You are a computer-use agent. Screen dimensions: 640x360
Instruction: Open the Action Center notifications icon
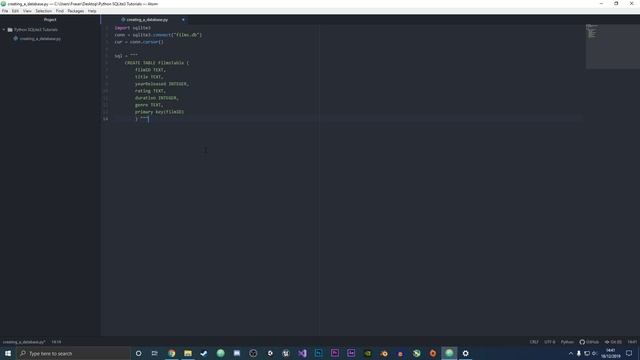pyautogui.click(x=629, y=353)
